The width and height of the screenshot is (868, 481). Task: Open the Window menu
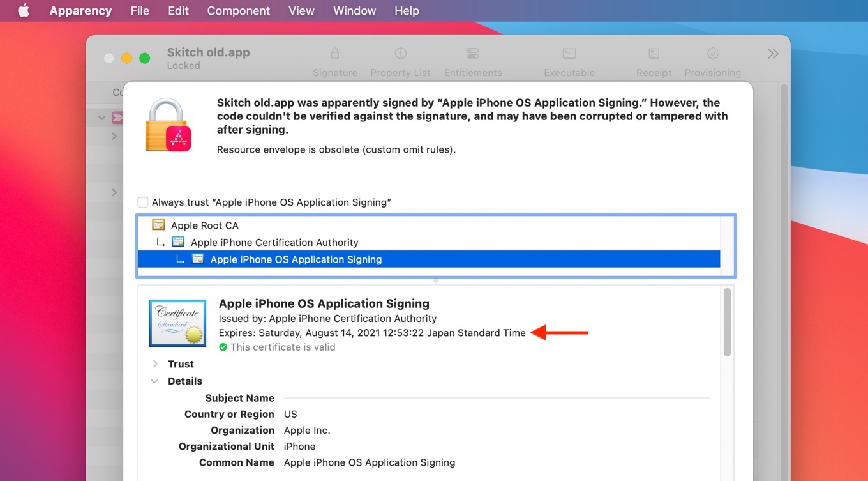[354, 11]
